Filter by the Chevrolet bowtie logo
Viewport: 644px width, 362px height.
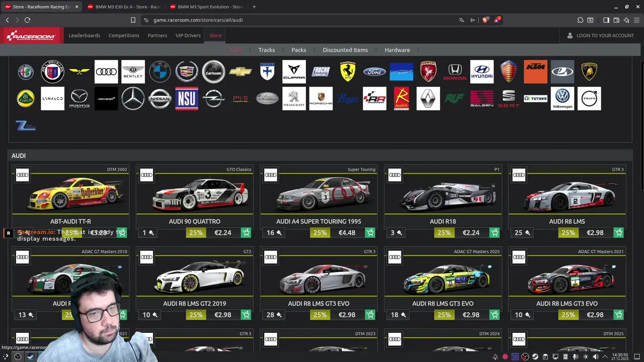point(240,72)
